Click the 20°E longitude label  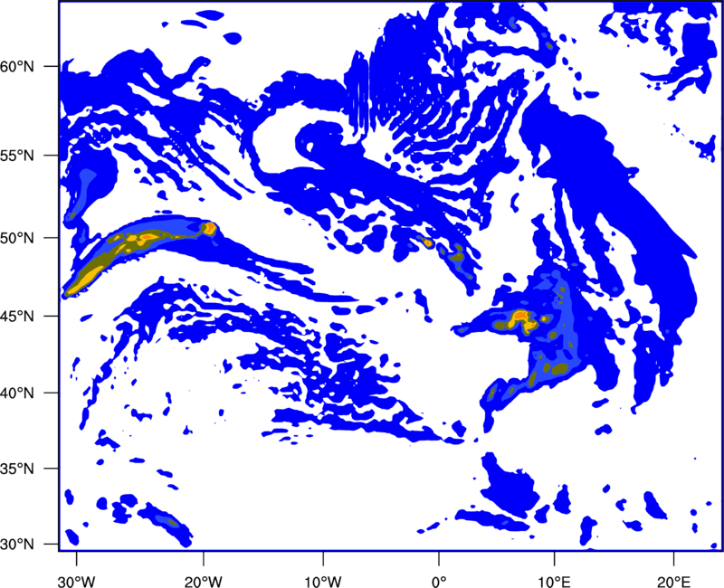coord(673,582)
